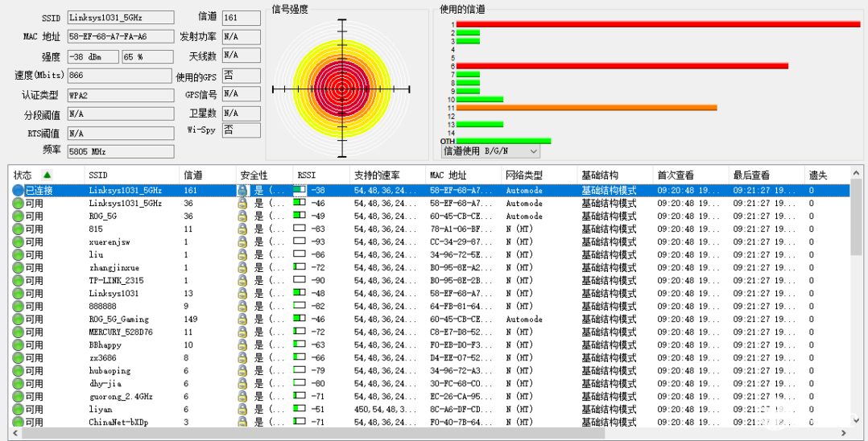Click the lock icon in zx3686 row
This screenshot has width=868, height=441.
pyautogui.click(x=242, y=358)
